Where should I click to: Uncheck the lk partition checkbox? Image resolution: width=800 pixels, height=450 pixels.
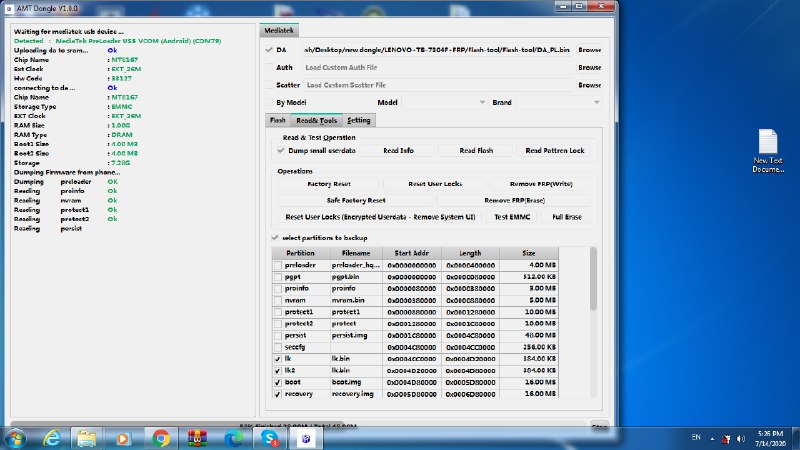pos(278,359)
